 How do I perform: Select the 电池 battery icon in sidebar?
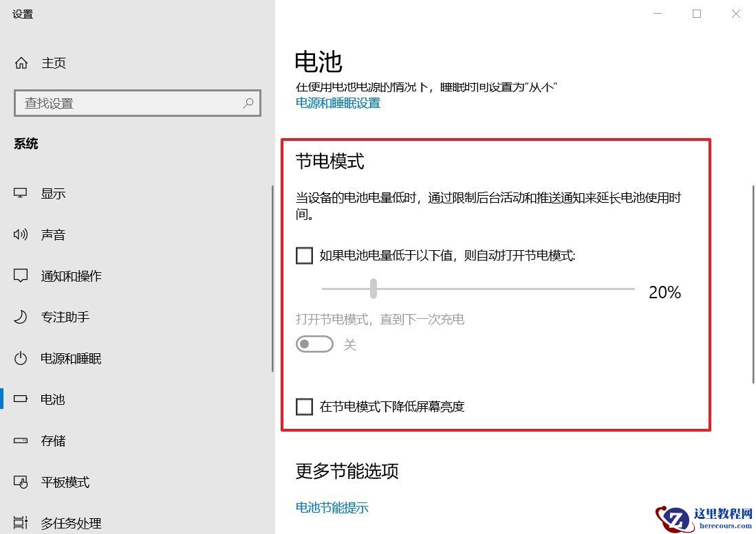click(21, 399)
